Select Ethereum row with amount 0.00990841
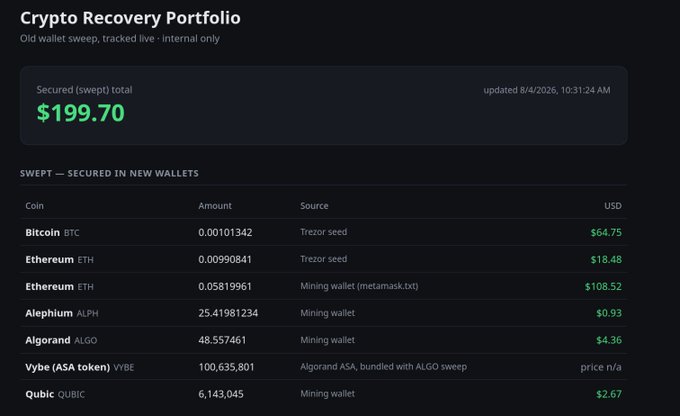Viewport: 680px width, 416px height. (324, 259)
